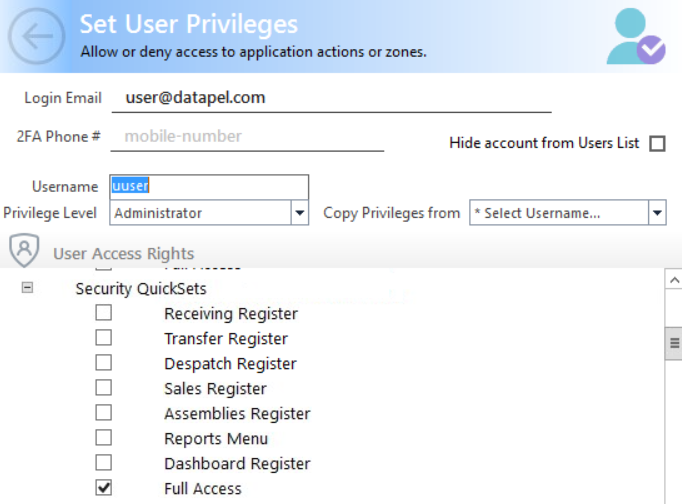Click the Login Email field
Screen dimensions: 682x504
click(331, 98)
